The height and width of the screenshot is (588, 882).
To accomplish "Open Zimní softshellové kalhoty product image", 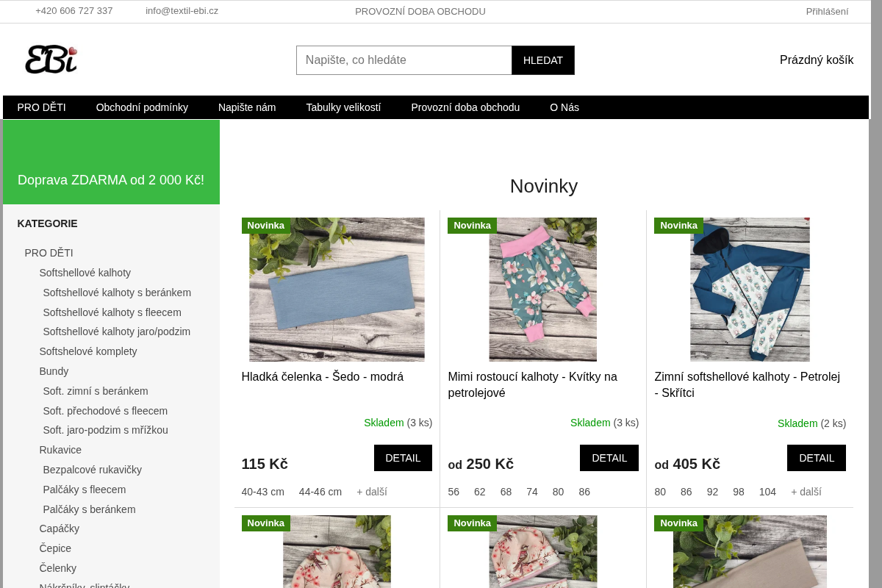I will [750, 290].
